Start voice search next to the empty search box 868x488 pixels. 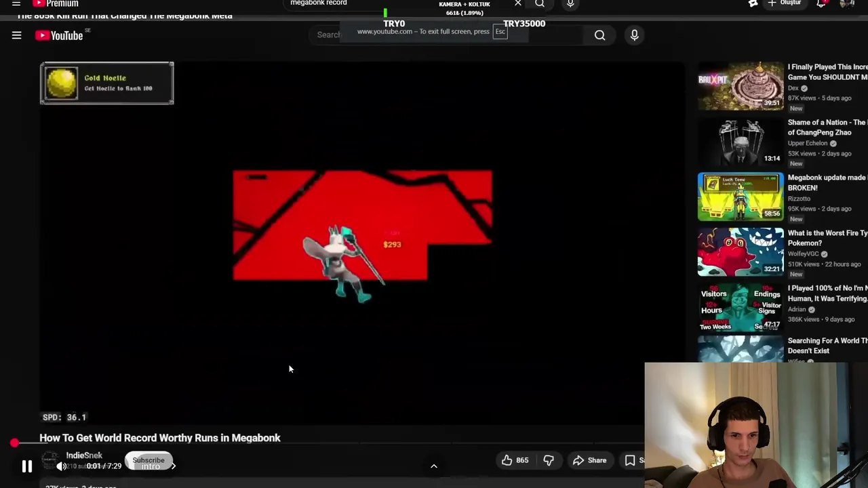coord(634,35)
